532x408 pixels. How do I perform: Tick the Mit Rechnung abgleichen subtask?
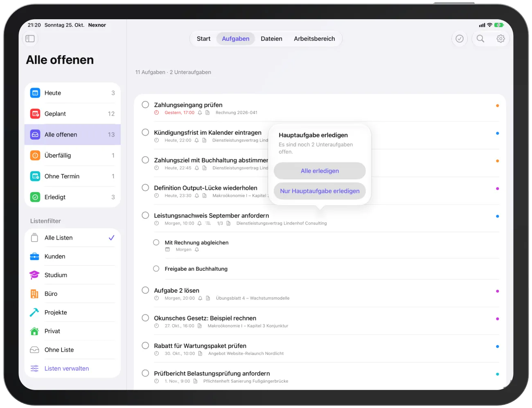pyautogui.click(x=156, y=242)
